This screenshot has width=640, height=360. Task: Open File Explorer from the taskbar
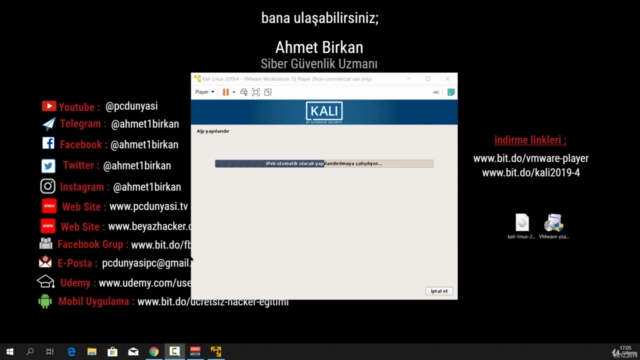(x=92, y=351)
